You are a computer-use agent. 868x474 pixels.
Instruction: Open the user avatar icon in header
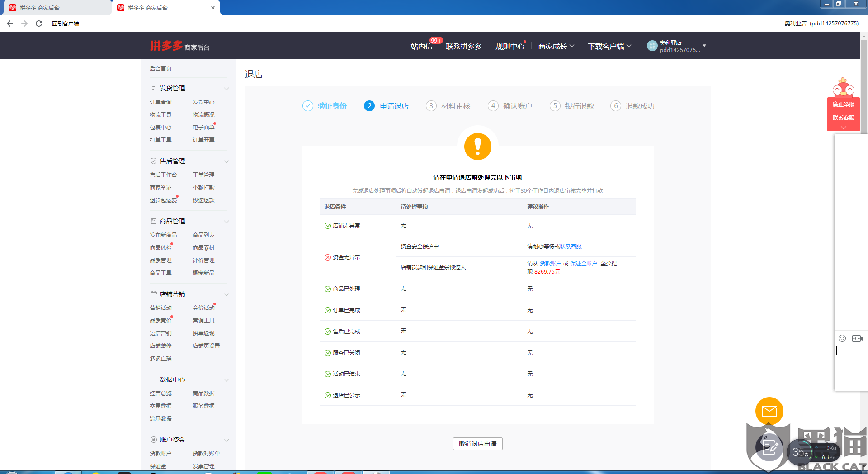tap(652, 46)
